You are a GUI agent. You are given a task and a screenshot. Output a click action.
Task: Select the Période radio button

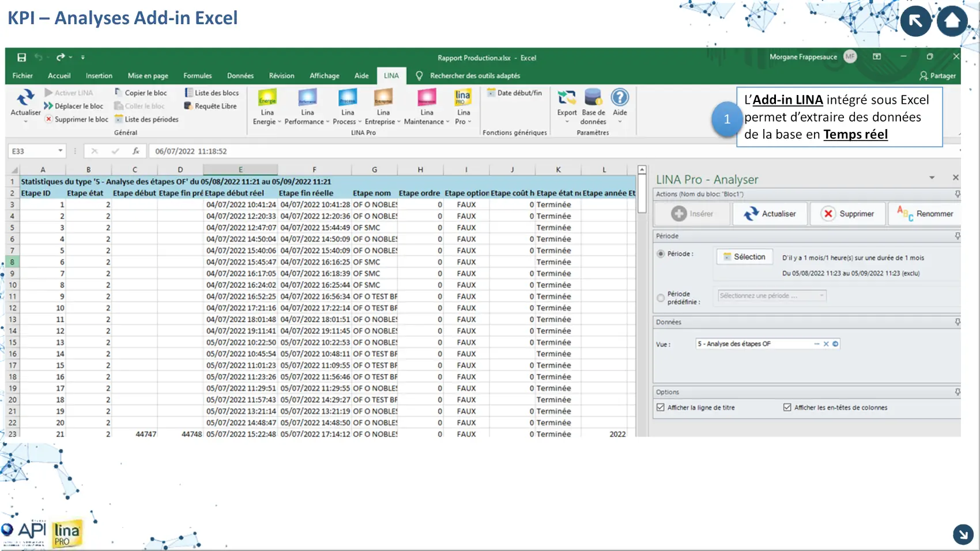pyautogui.click(x=661, y=254)
